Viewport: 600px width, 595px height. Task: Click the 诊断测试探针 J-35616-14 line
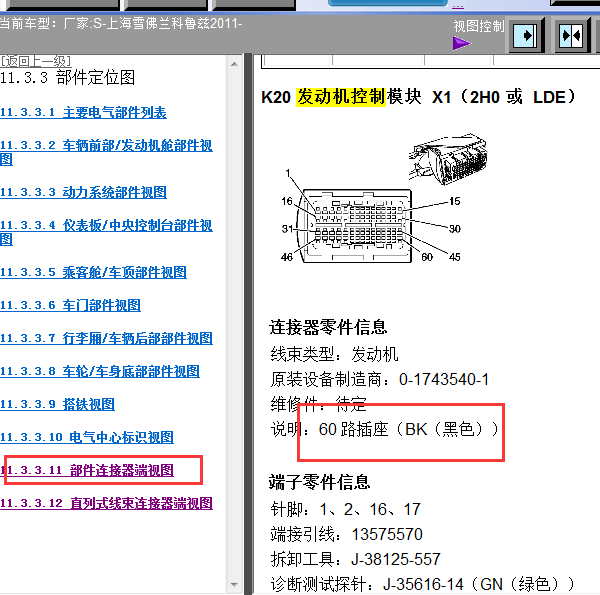[x=422, y=584]
